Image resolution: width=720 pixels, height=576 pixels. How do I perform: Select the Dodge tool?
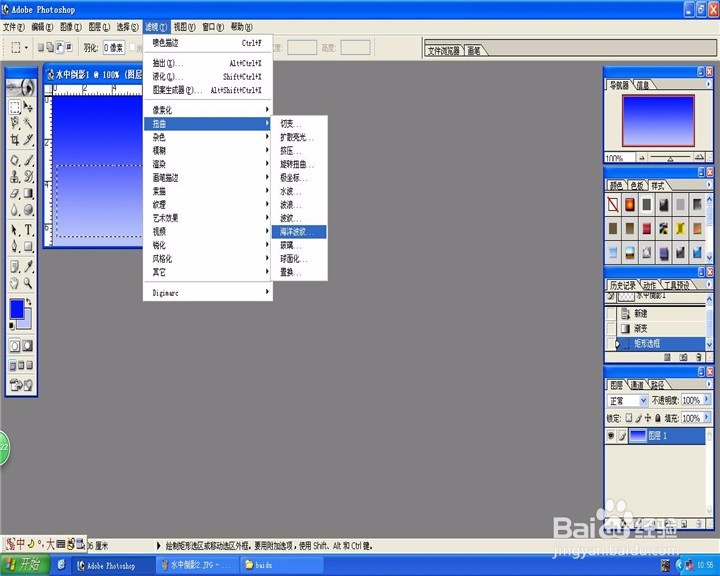point(28,209)
